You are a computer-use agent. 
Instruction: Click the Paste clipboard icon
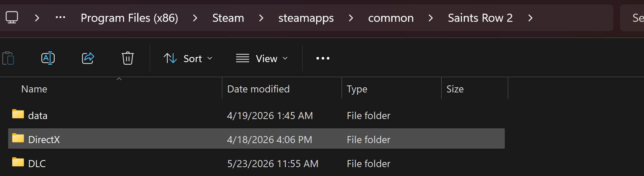[x=8, y=58]
